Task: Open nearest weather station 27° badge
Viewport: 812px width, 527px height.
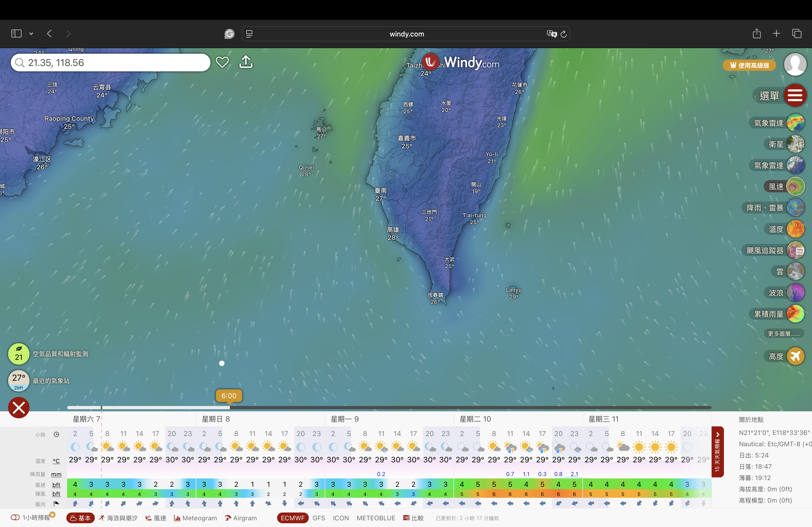Action: coord(19,380)
